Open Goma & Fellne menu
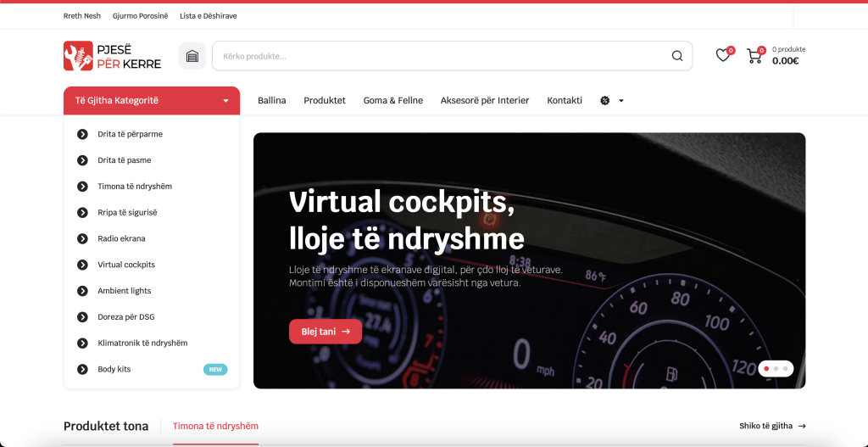The image size is (868, 447). coord(393,100)
